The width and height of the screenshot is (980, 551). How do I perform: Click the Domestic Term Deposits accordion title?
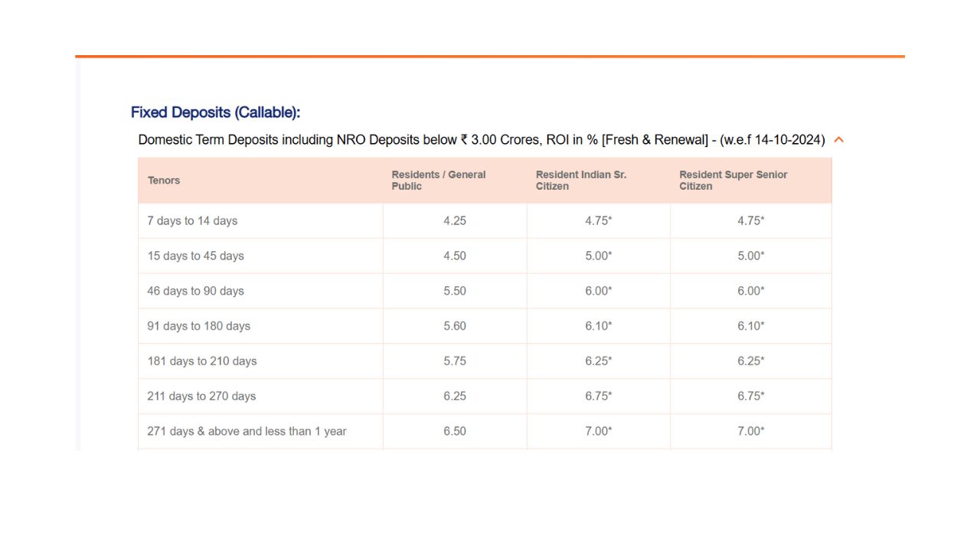tap(481, 140)
